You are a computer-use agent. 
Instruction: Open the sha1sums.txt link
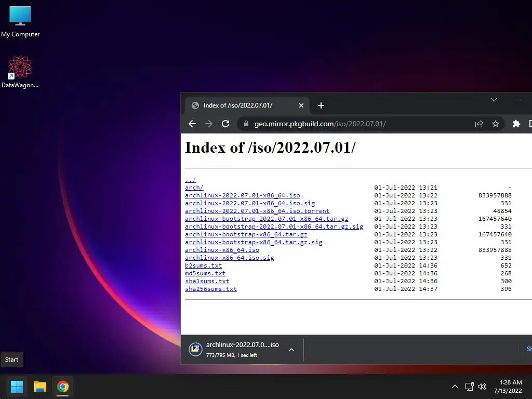pyautogui.click(x=207, y=281)
